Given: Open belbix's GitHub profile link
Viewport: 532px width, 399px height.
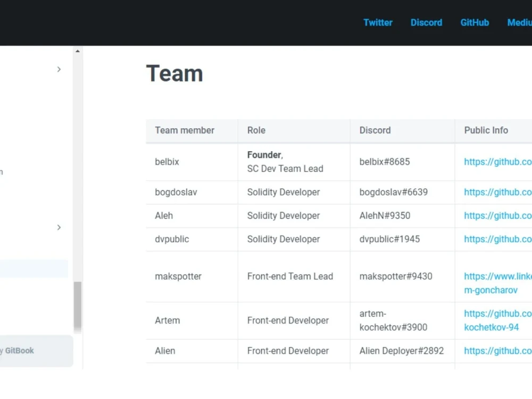Looking at the screenshot, I should pos(498,162).
